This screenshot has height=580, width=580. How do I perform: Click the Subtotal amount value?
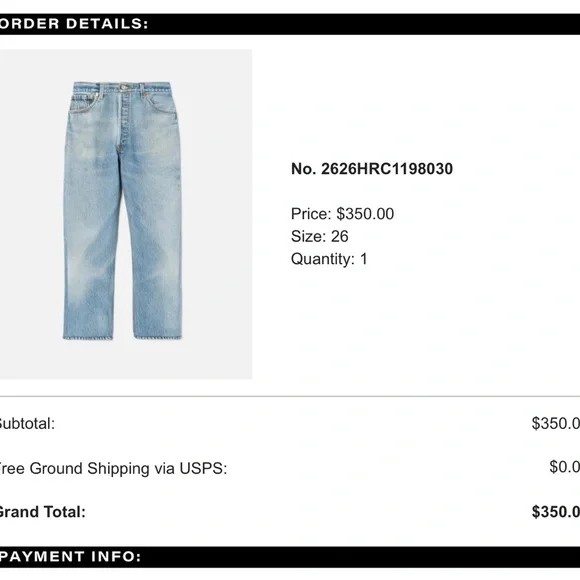pyautogui.click(x=556, y=424)
